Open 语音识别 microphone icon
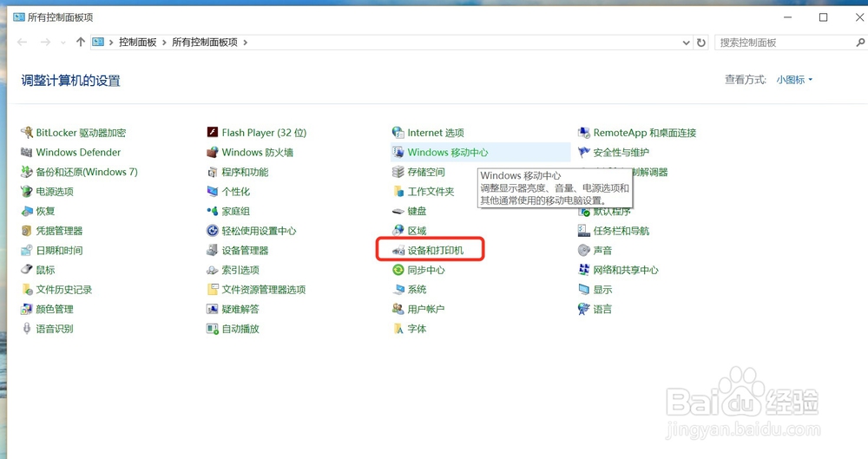Image resolution: width=868 pixels, height=459 pixels. click(x=27, y=328)
